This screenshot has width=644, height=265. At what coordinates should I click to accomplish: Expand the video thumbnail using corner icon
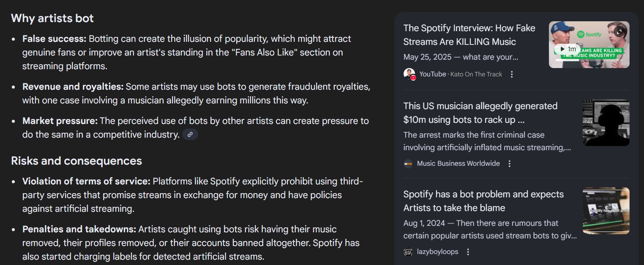point(619,32)
